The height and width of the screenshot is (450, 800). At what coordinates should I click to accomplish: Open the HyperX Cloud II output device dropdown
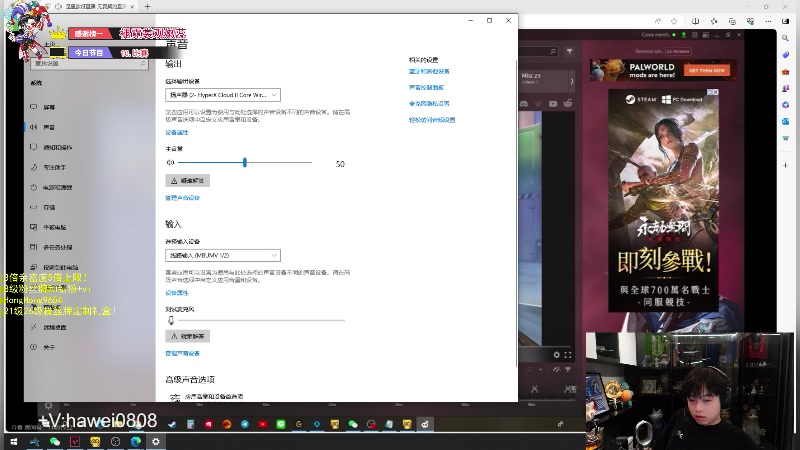click(222, 95)
